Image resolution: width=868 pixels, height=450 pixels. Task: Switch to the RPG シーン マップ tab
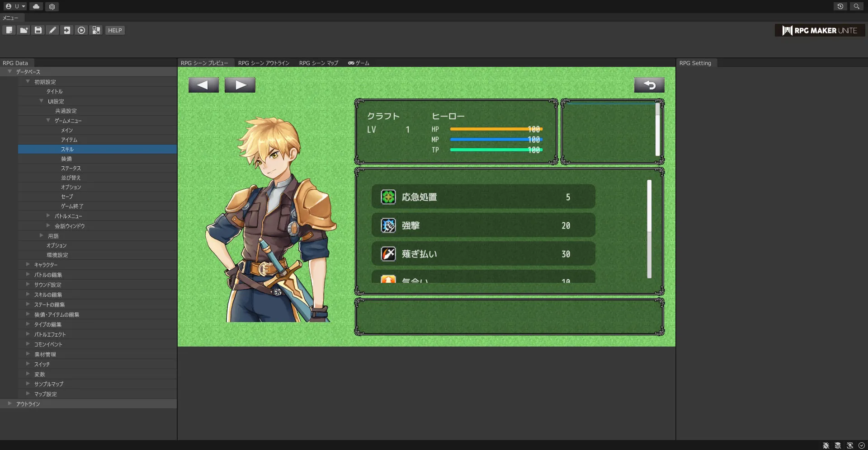pyautogui.click(x=318, y=63)
